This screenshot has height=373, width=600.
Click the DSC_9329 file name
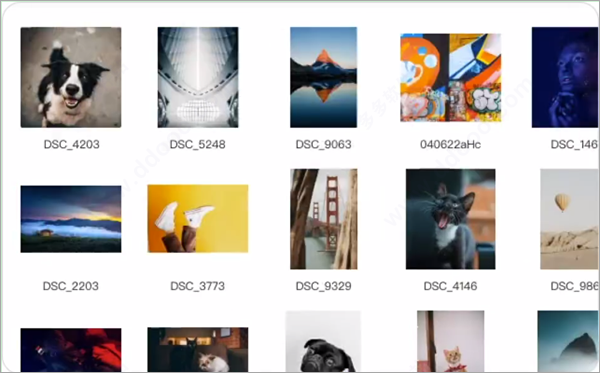click(x=323, y=286)
